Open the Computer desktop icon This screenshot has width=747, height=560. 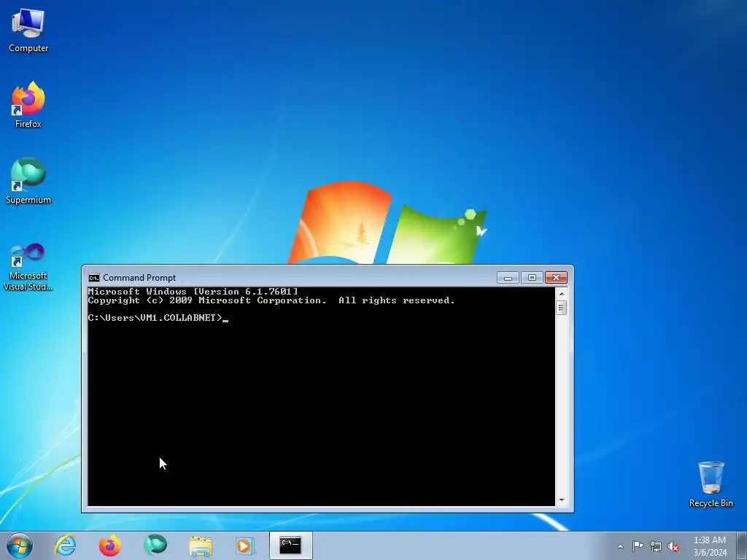[28, 31]
